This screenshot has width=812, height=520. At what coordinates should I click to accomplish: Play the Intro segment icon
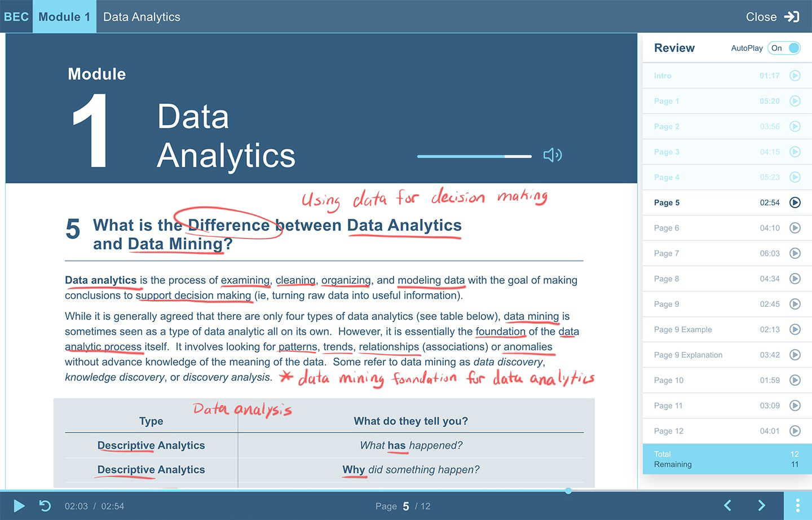click(795, 76)
